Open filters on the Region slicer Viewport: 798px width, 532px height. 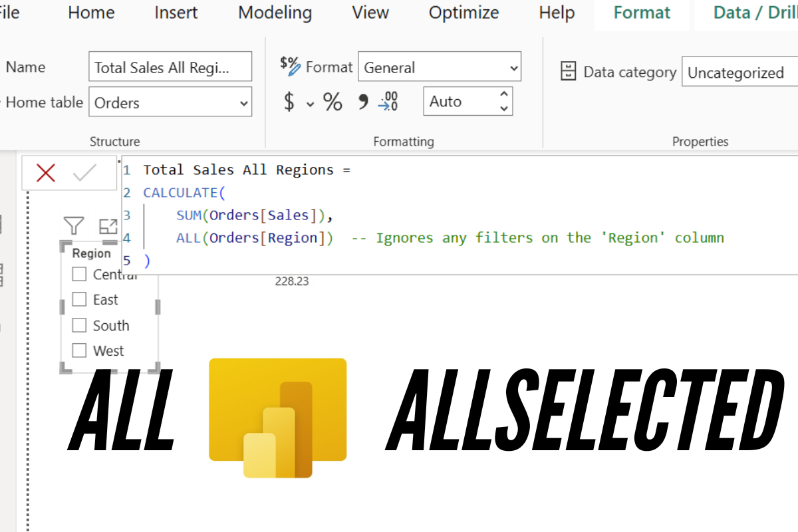tap(73, 225)
